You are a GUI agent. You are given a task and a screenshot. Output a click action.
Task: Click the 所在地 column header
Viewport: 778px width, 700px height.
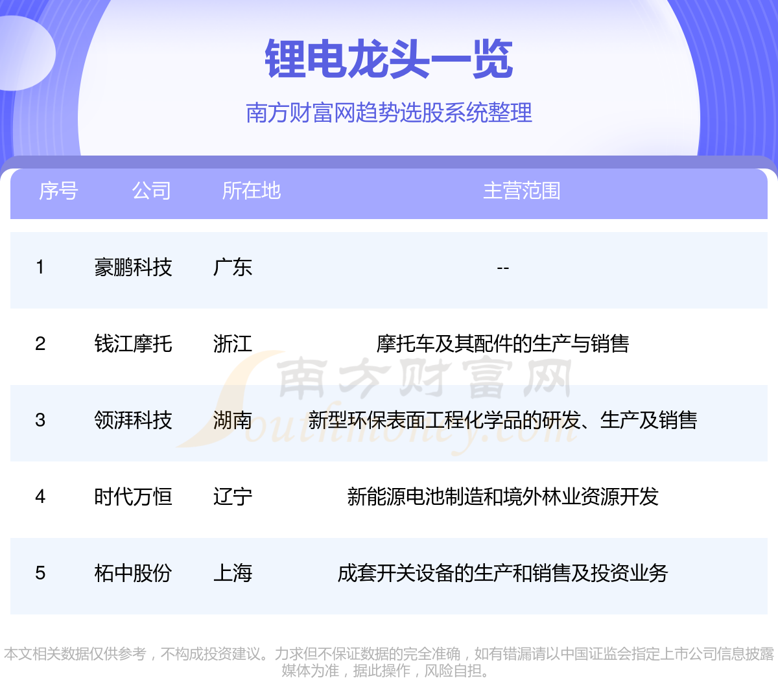coord(251,191)
